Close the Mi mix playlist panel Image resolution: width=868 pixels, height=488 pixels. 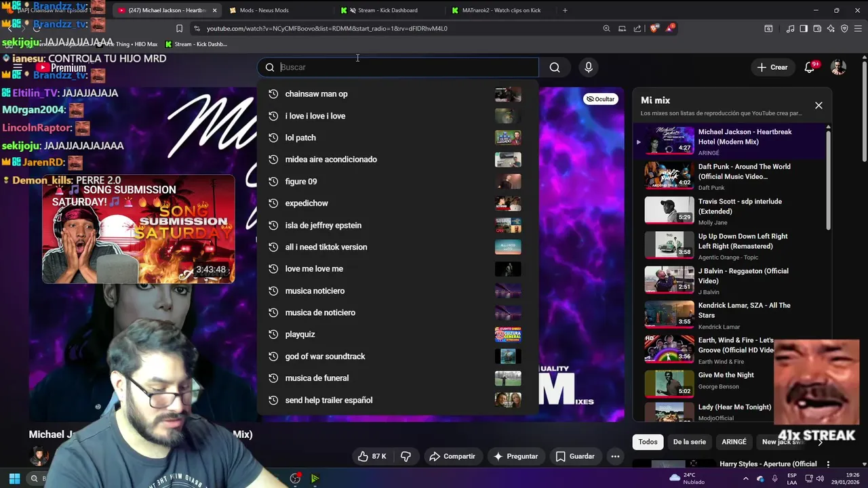(x=818, y=105)
